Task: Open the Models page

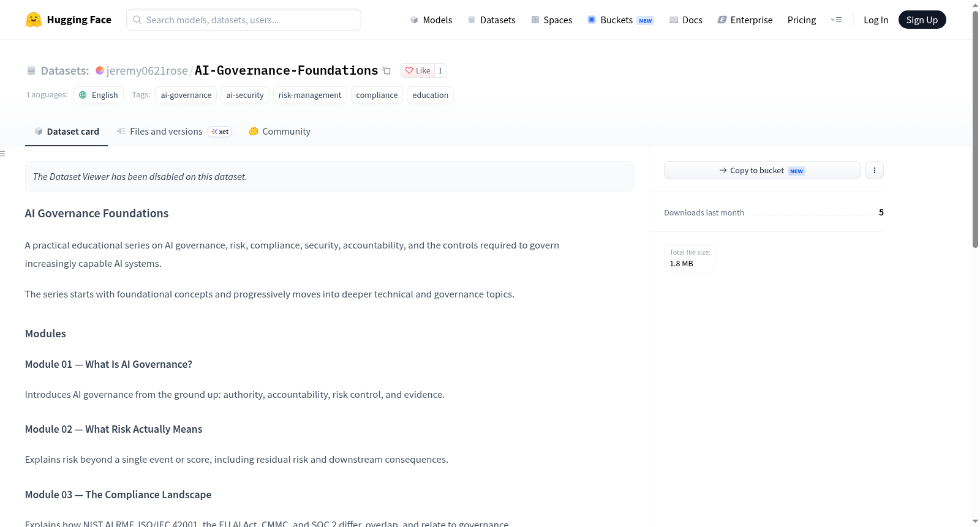Action: tap(431, 20)
